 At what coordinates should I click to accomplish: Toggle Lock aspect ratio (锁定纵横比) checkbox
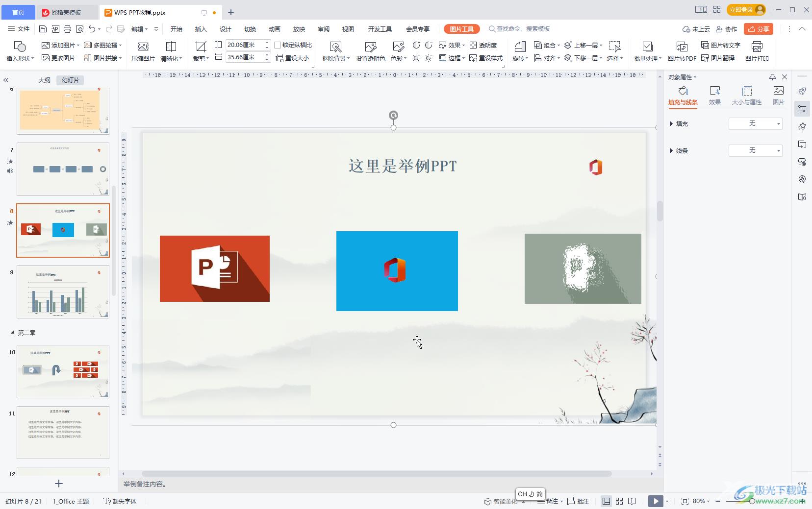[x=278, y=45]
